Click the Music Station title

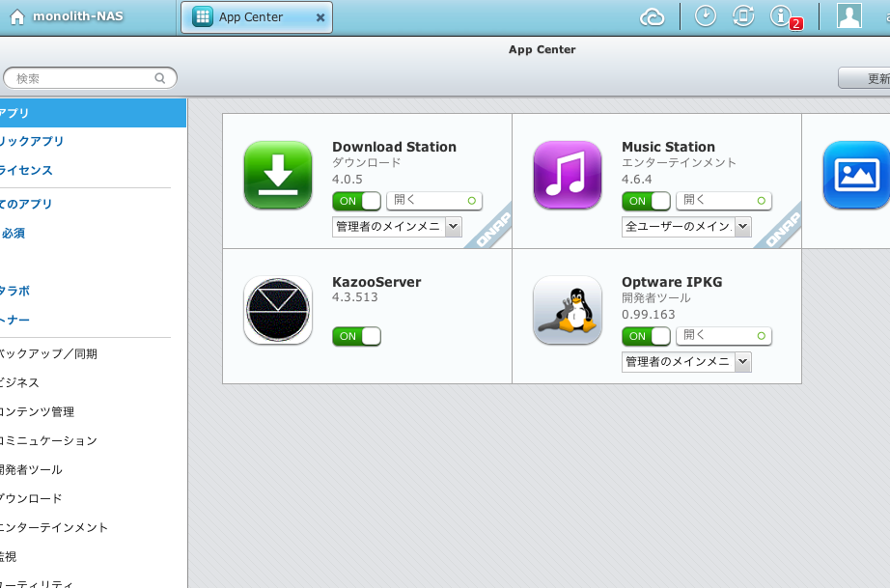(x=668, y=147)
